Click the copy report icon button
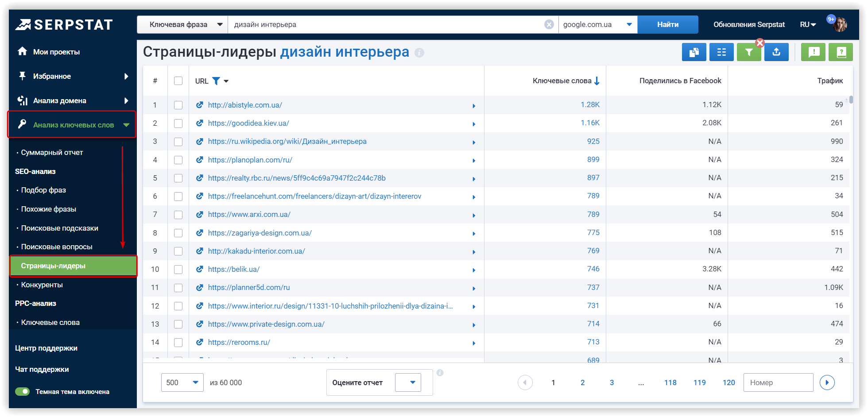868x417 pixels. pyautogui.click(x=694, y=52)
